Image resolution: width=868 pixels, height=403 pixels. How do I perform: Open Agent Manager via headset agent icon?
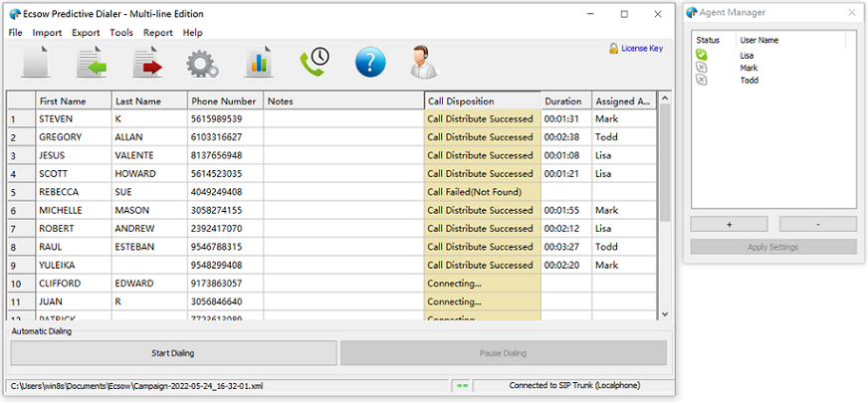[x=424, y=62]
